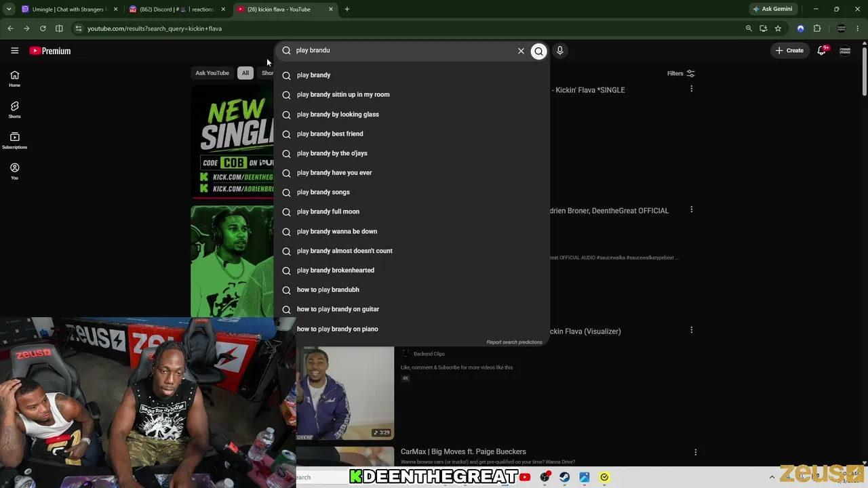Viewport: 868px width, 488px height.
Task: Open options for Kickin Flava Visualizer video
Action: (691, 330)
